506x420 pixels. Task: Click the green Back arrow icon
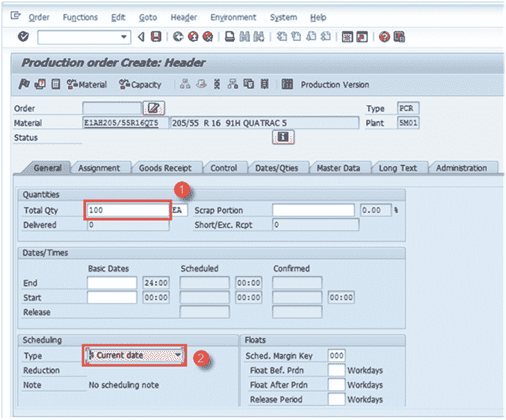[x=178, y=37]
